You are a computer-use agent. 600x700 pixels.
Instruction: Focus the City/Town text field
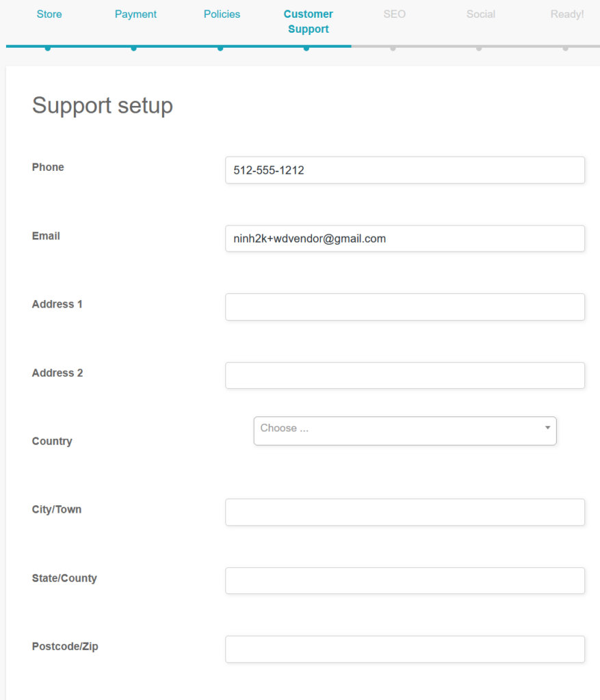click(x=404, y=512)
